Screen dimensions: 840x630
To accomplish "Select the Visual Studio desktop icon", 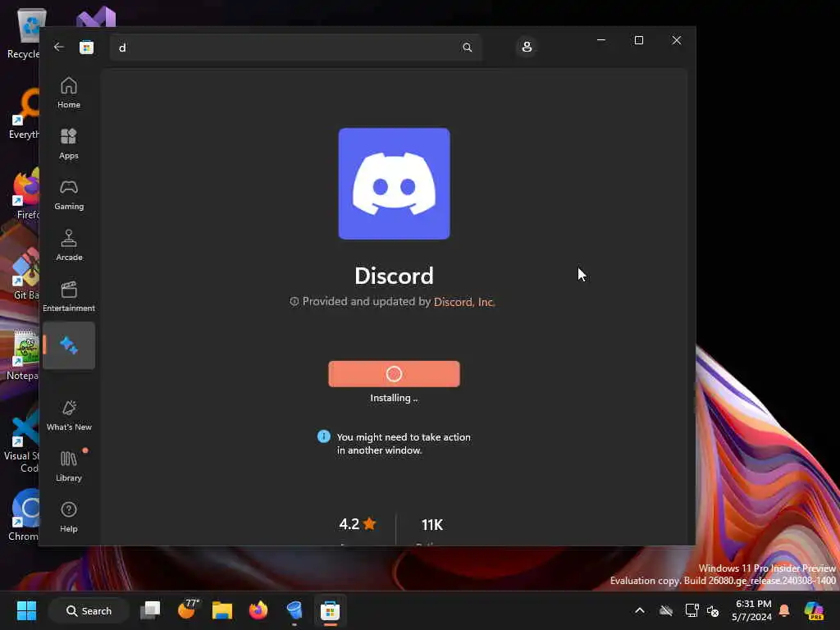I will (x=95, y=17).
